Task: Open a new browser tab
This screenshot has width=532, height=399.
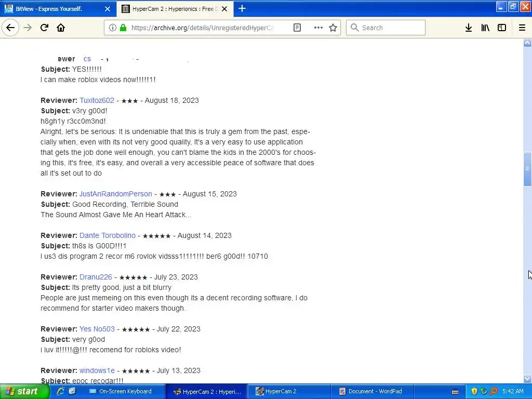Action: coord(242,8)
